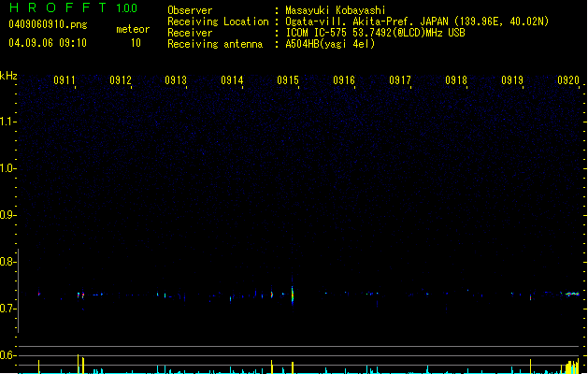
Task: Click the Receiving antenna label
Action: pos(215,44)
